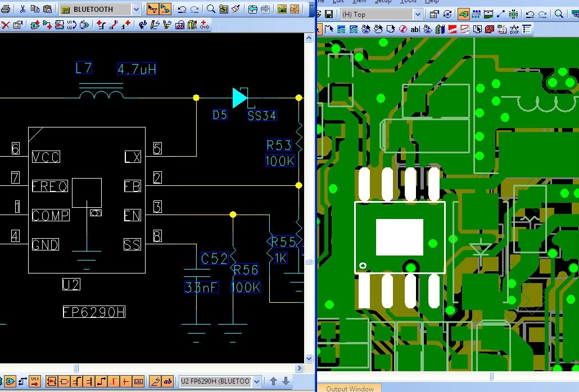Screen dimensions: 579x392
Task: Click the Add Field FLD icon
Action: coord(205,25)
